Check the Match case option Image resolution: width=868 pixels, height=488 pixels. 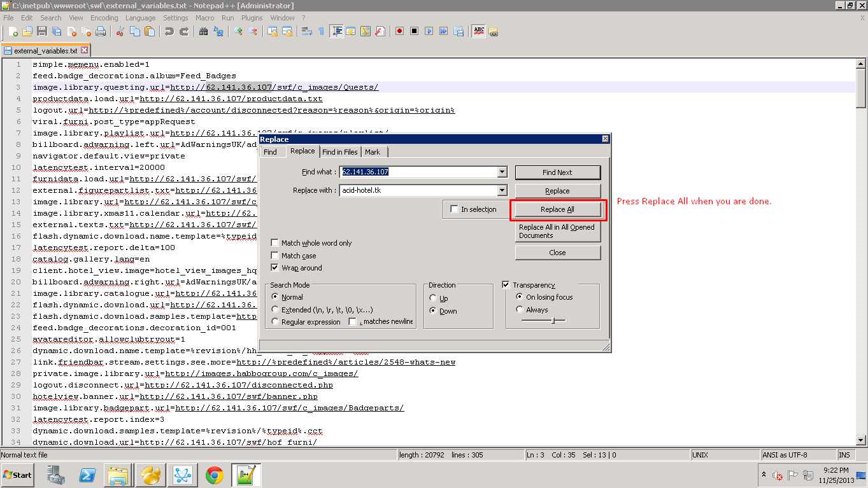point(275,256)
